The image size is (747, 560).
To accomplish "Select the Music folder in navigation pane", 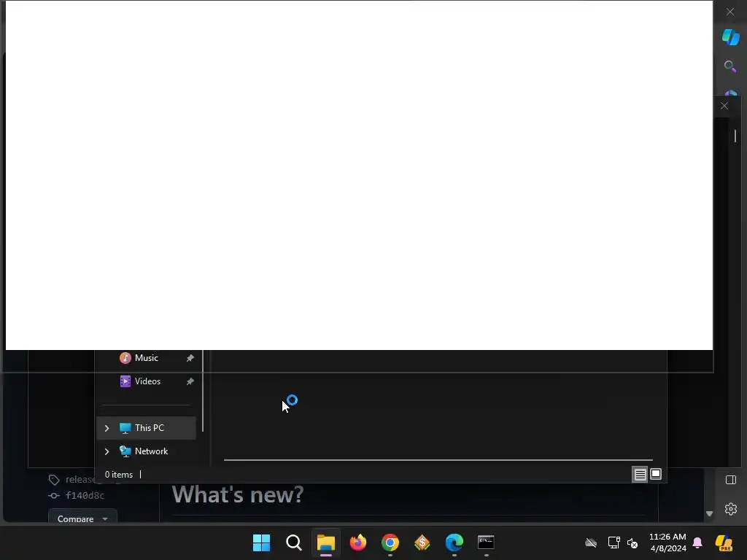I will (x=146, y=358).
